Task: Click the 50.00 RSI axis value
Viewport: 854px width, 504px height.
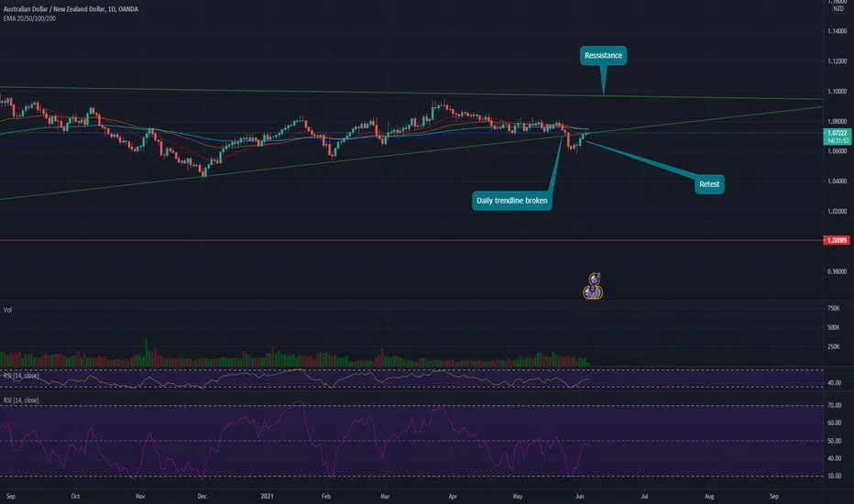Action: pyautogui.click(x=835, y=441)
